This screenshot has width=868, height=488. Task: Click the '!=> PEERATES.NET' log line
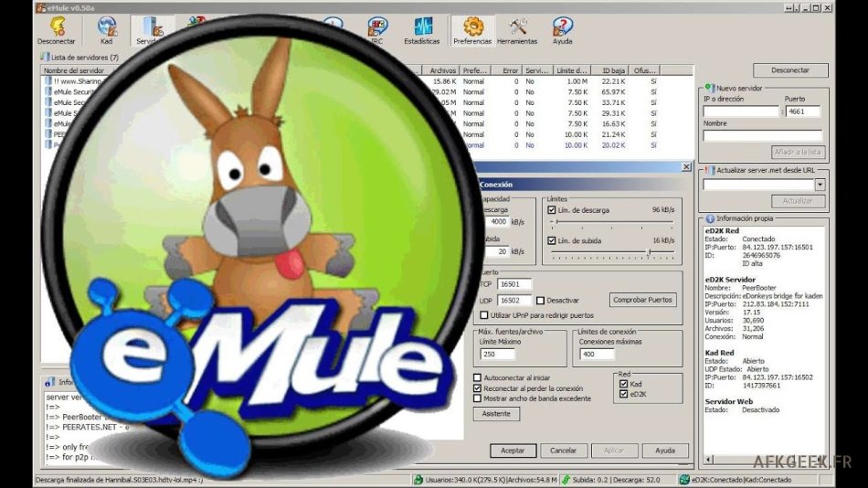(x=88, y=427)
